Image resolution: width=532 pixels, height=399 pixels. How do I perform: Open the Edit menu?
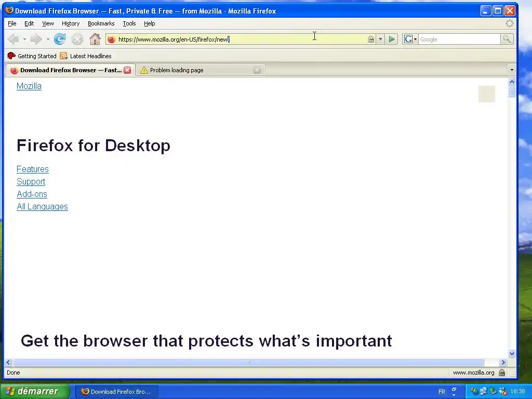tap(29, 23)
